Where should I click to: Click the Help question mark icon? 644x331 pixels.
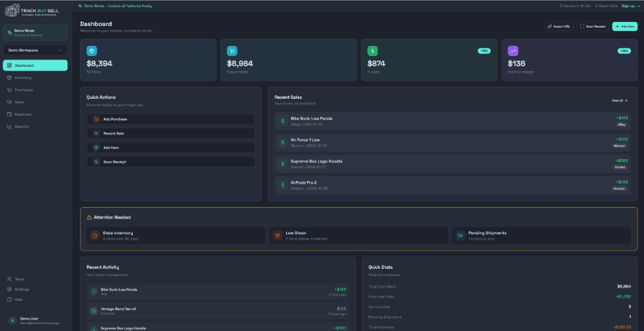(x=9, y=300)
